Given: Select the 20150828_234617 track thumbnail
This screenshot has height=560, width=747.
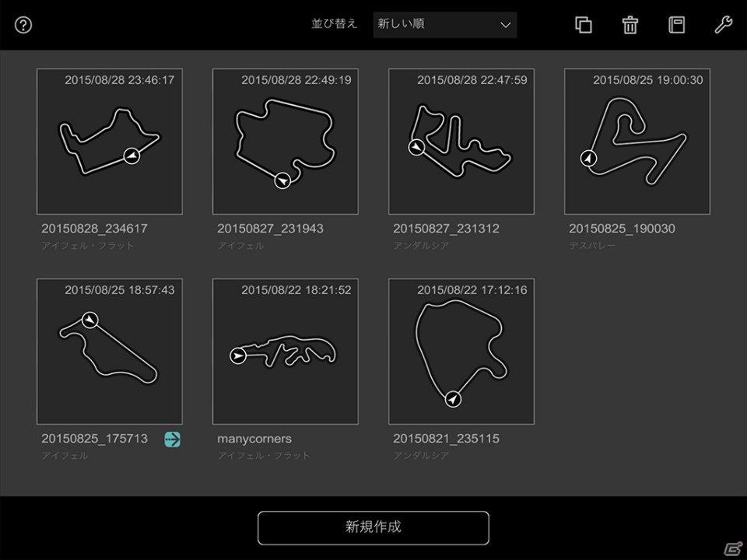Looking at the screenshot, I should click(110, 142).
